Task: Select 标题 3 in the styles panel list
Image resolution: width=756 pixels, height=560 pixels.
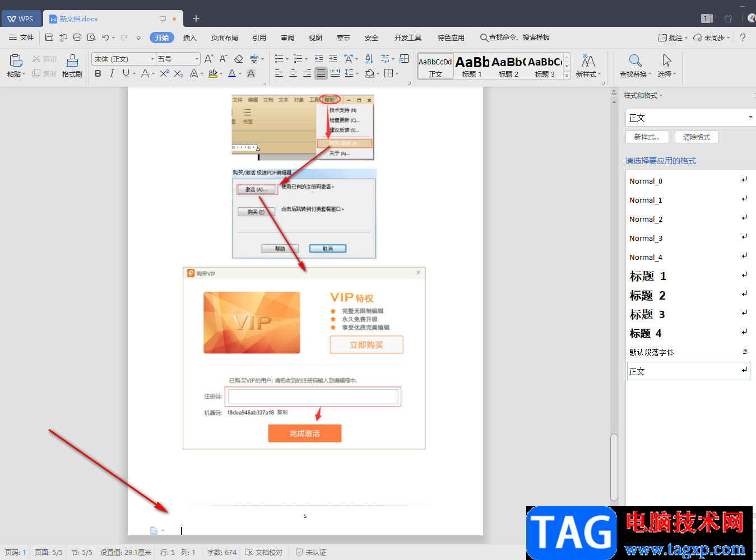Action: pos(688,314)
